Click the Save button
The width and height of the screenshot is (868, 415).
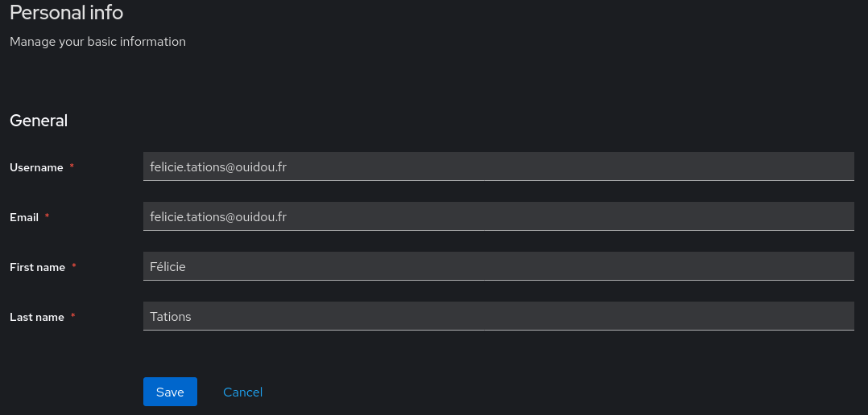(x=170, y=392)
